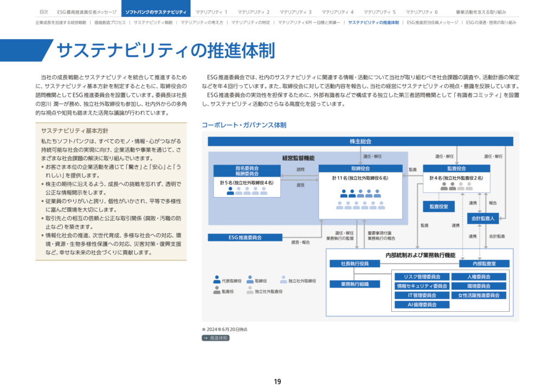Click the ESG推進委員会 box
The image size is (555, 392).
[x=245, y=238]
